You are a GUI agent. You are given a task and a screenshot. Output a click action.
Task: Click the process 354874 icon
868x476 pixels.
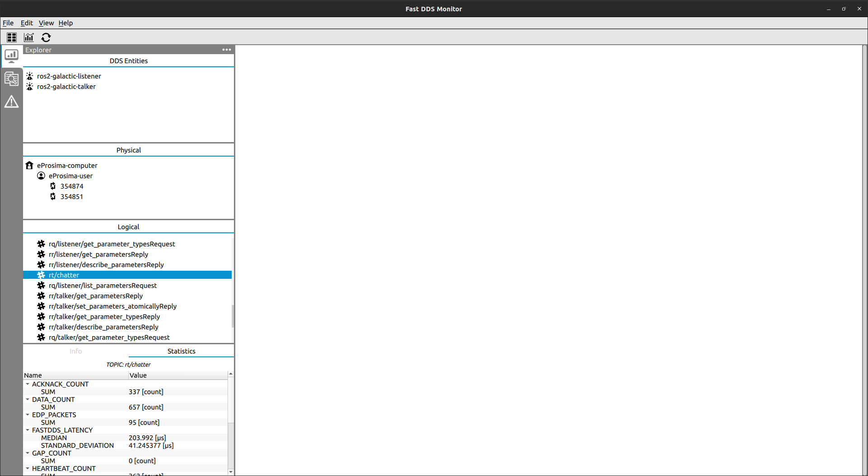pyautogui.click(x=53, y=186)
